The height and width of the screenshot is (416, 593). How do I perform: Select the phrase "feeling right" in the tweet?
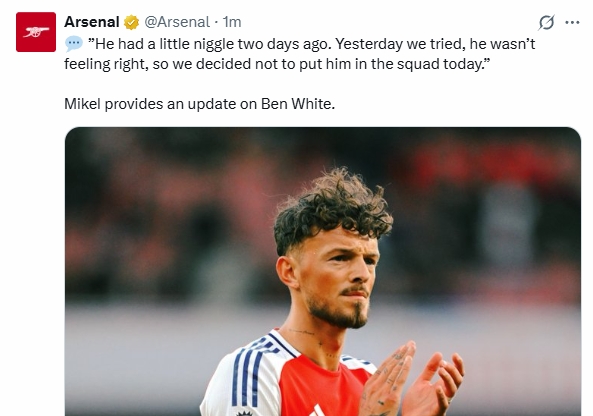tap(106, 64)
